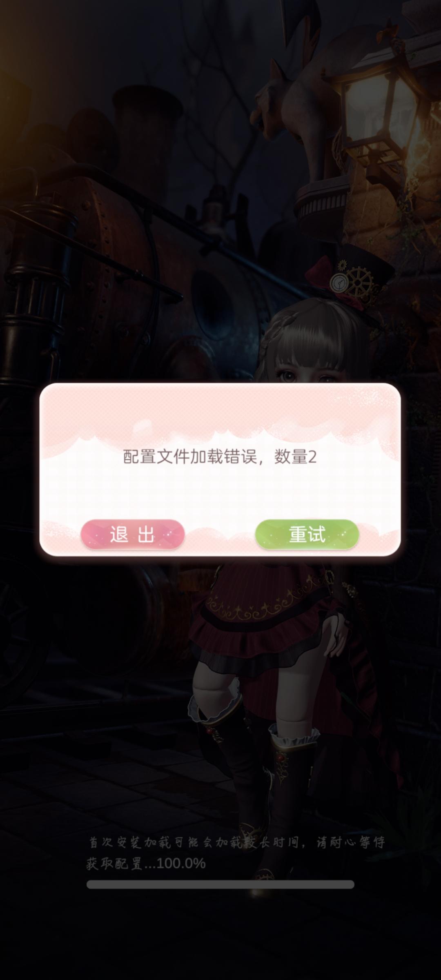Click the small clock face on the top hat
Viewport: 441px width, 980px height.
[x=338, y=281]
